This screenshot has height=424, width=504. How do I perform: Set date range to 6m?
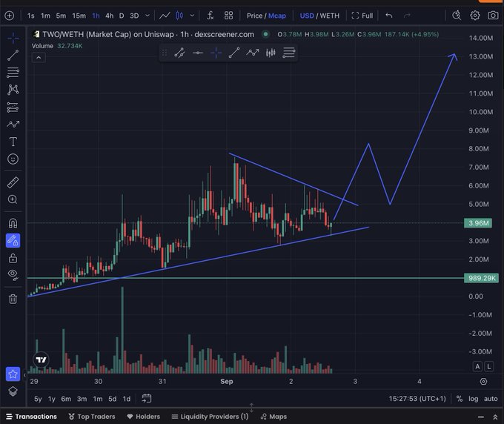(66, 399)
